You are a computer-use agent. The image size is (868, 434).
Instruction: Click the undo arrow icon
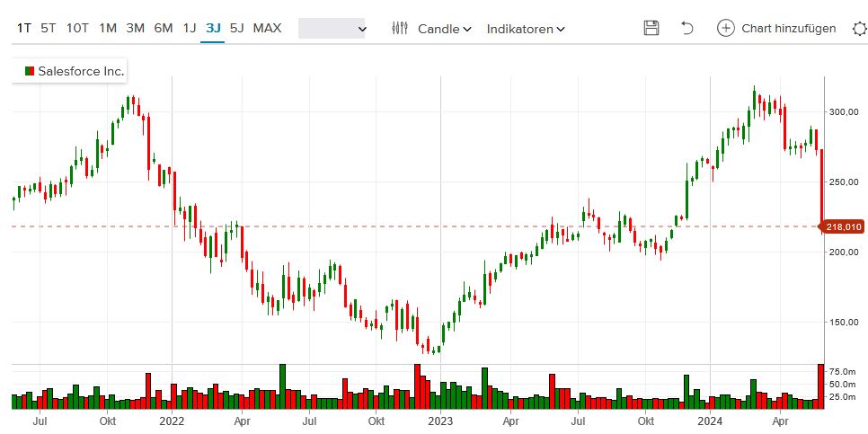[687, 28]
